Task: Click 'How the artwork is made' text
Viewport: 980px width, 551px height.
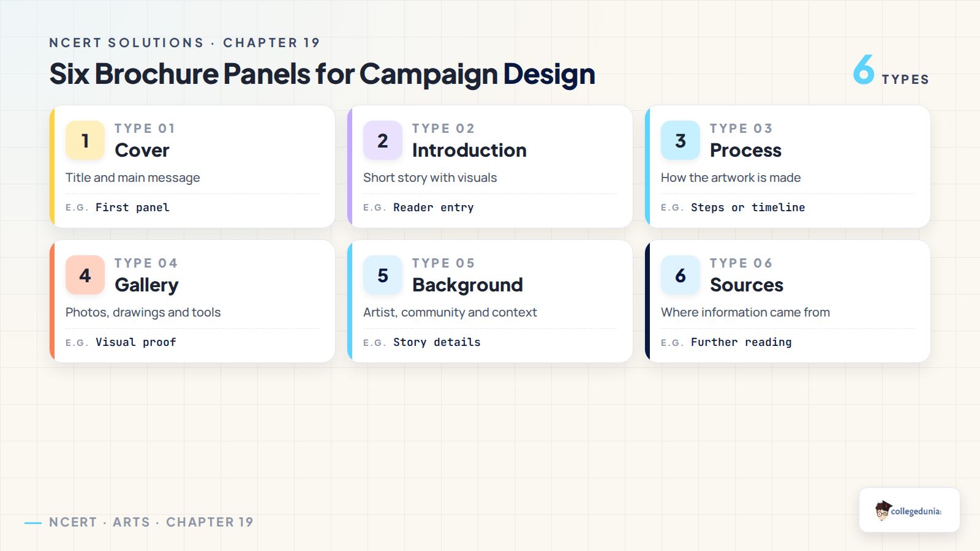Action: point(731,178)
